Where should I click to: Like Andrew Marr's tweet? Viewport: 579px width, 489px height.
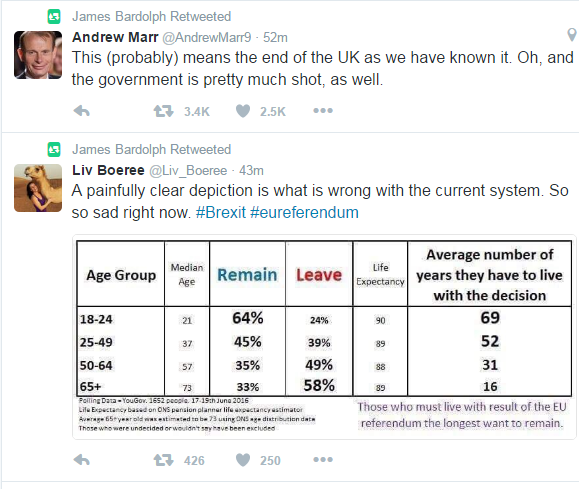(x=243, y=111)
